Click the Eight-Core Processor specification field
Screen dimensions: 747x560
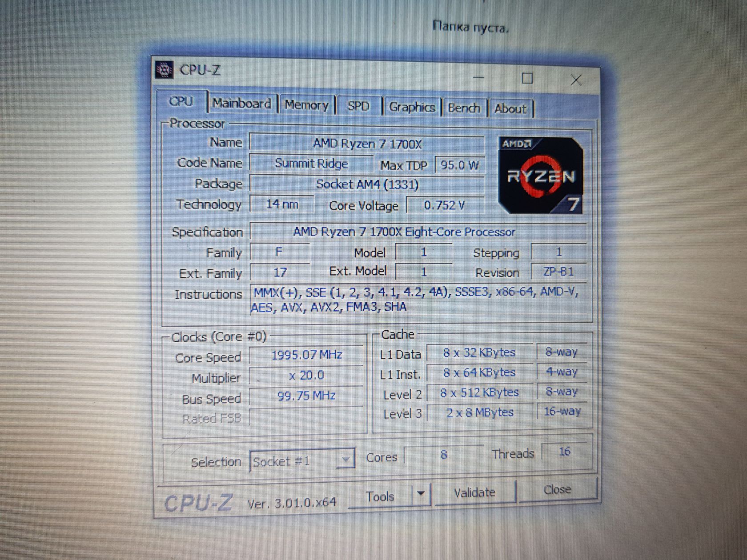tap(418, 232)
